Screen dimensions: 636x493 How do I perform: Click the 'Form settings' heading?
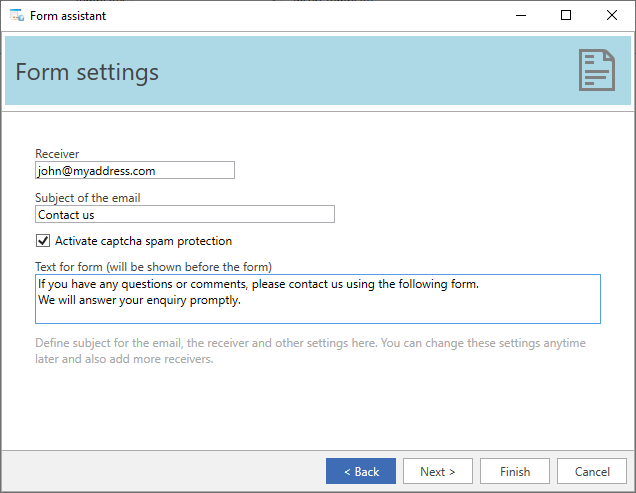87,72
